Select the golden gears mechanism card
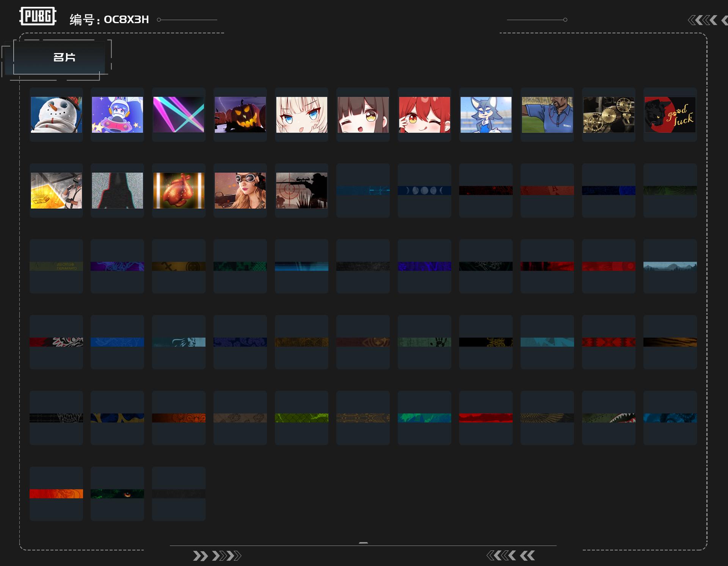The width and height of the screenshot is (728, 566). click(609, 114)
